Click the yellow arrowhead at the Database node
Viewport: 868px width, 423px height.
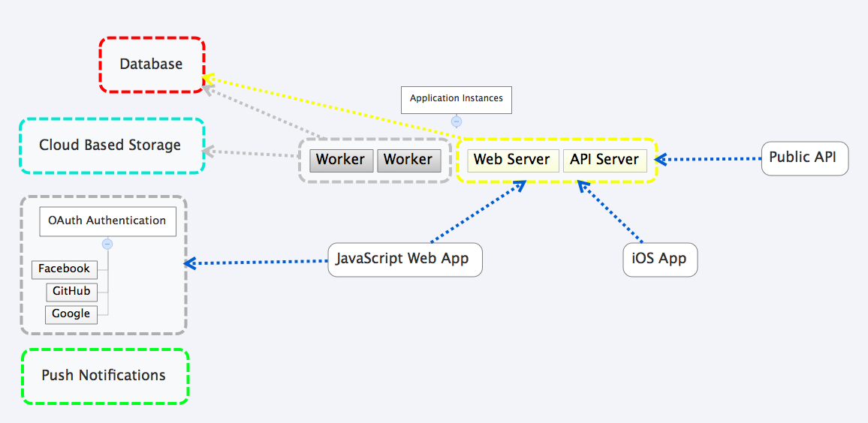[208, 77]
